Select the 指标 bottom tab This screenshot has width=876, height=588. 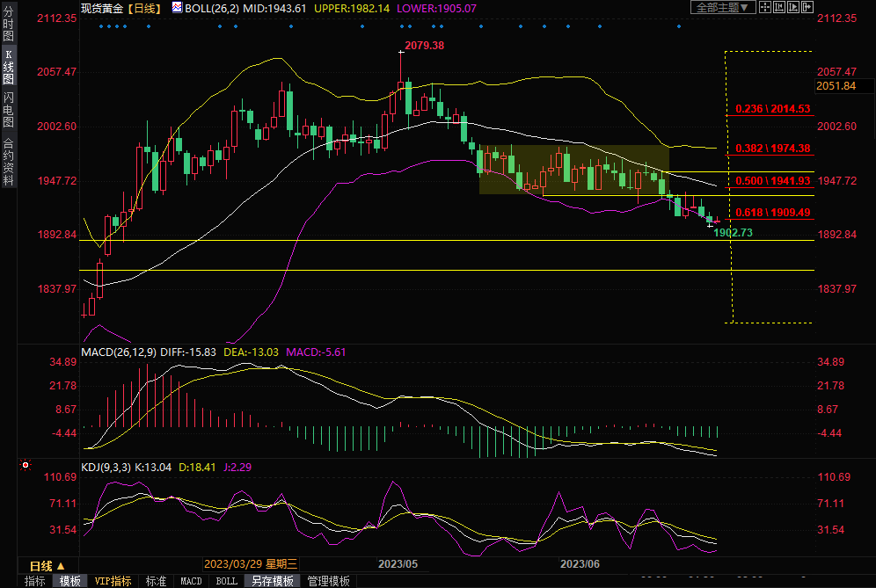pyautogui.click(x=35, y=581)
